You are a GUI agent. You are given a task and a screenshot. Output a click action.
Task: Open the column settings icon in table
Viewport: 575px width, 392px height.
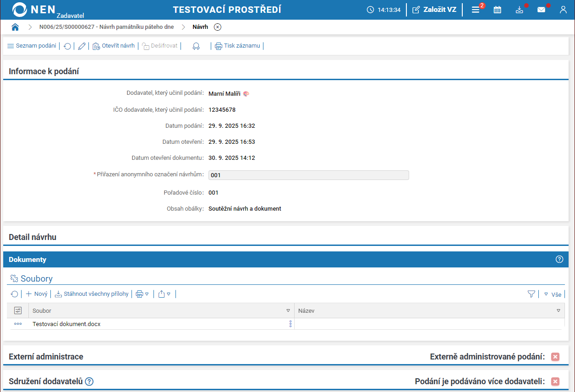click(x=18, y=310)
